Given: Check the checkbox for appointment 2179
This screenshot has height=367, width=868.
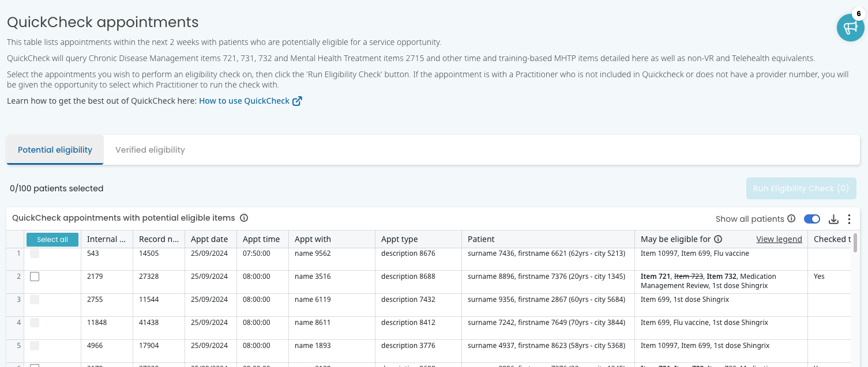Looking at the screenshot, I should [x=35, y=277].
